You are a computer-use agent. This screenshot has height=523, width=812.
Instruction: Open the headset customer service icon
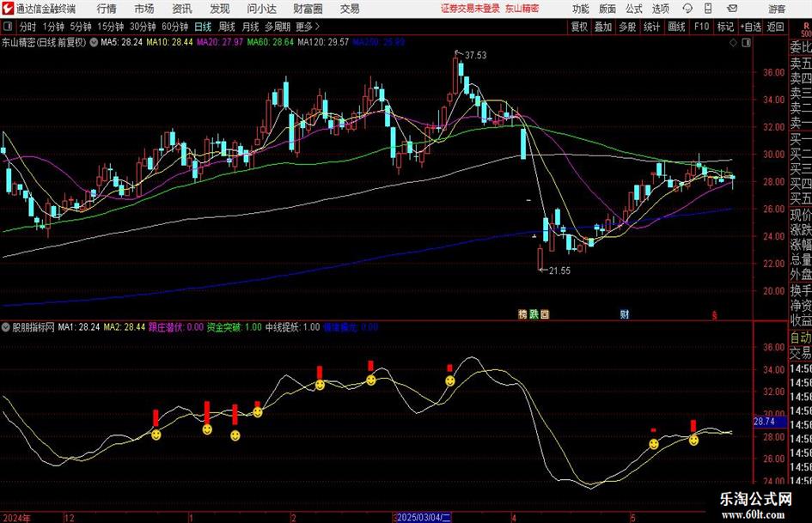687,9
